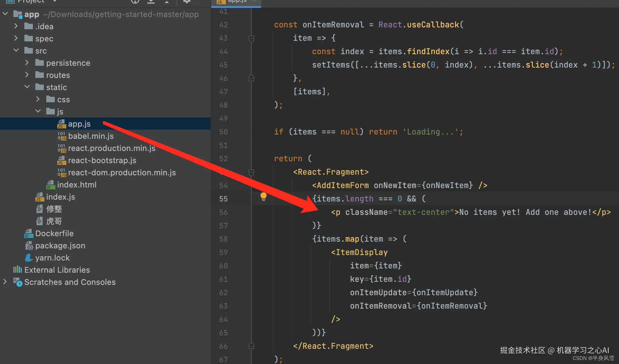This screenshot has width=619, height=364.
Task: Fold the React.Fragment block in the gutter
Action: (x=251, y=172)
